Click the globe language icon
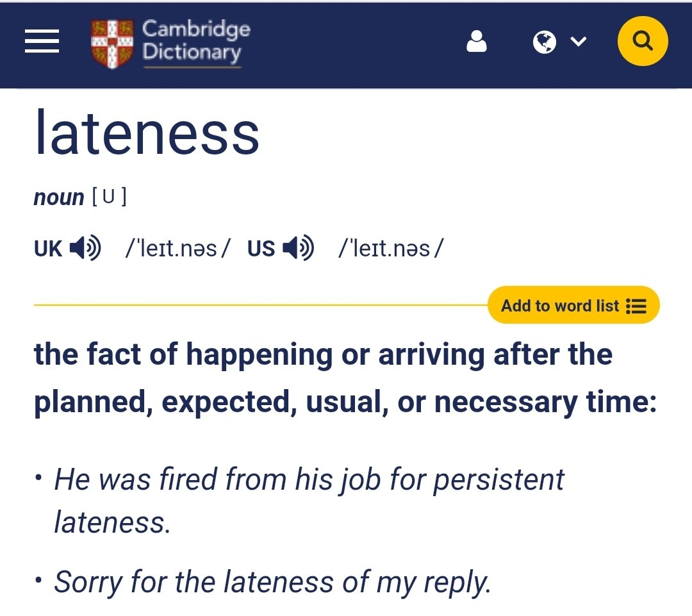This screenshot has width=692, height=616. point(545,42)
